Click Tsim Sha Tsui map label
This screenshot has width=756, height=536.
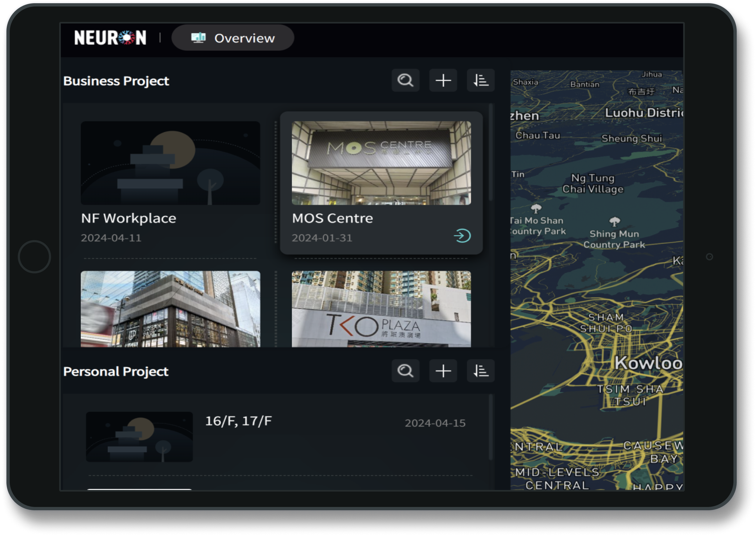(630, 395)
